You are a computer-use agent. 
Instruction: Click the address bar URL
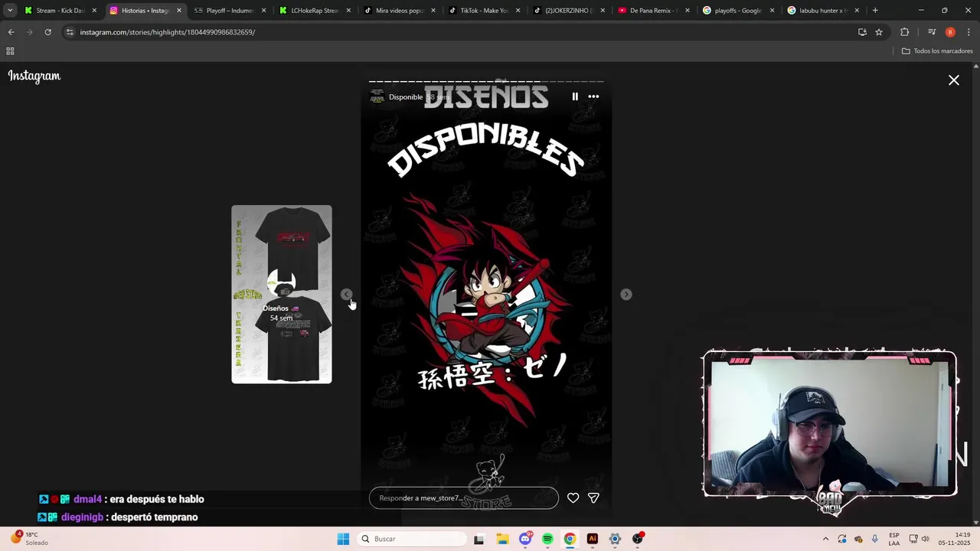[x=168, y=32]
